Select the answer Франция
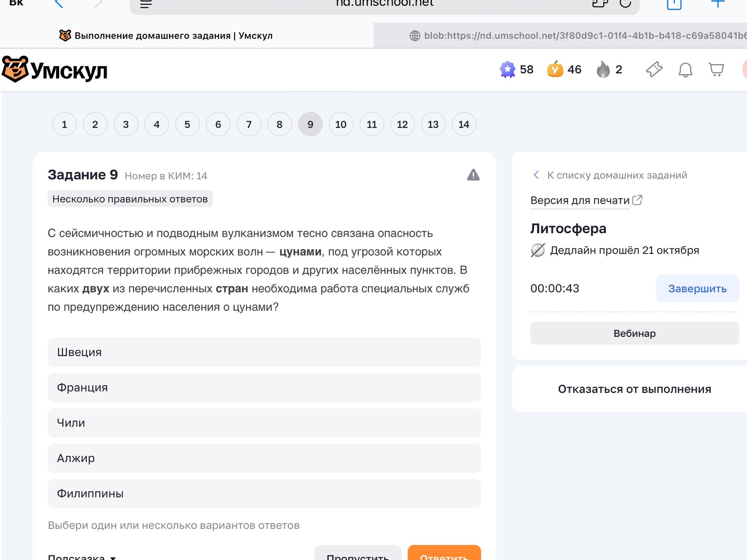Screen dimensions: 747x560 pyautogui.click(x=264, y=387)
